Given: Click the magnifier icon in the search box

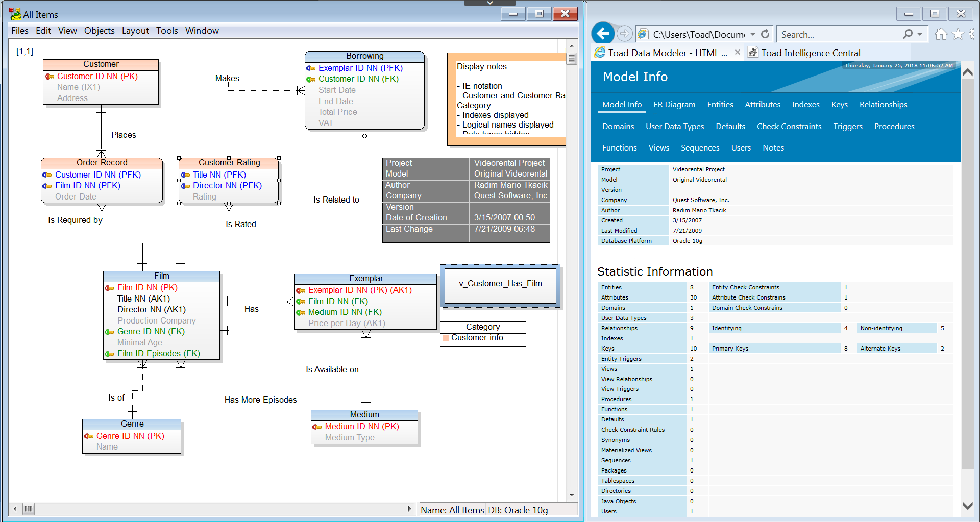Looking at the screenshot, I should pos(908,34).
